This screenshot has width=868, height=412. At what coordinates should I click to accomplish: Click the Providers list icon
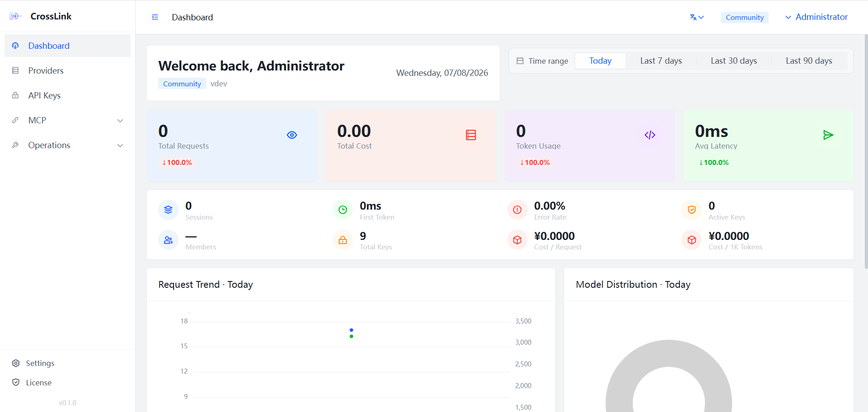click(15, 70)
